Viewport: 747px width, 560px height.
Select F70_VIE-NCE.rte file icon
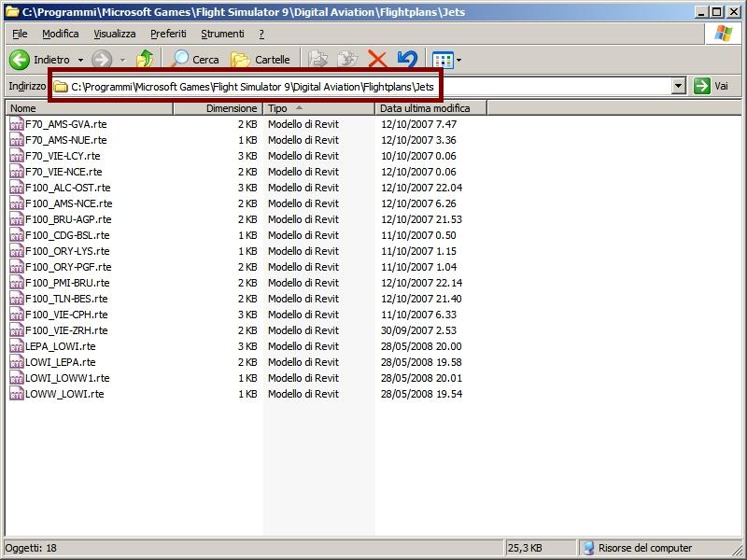pyautogui.click(x=17, y=172)
